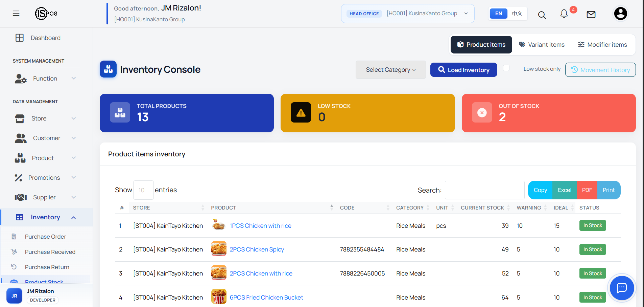Open the 2PCS Chicken Spicy product link
The height and width of the screenshot is (307, 644).
[257, 249]
